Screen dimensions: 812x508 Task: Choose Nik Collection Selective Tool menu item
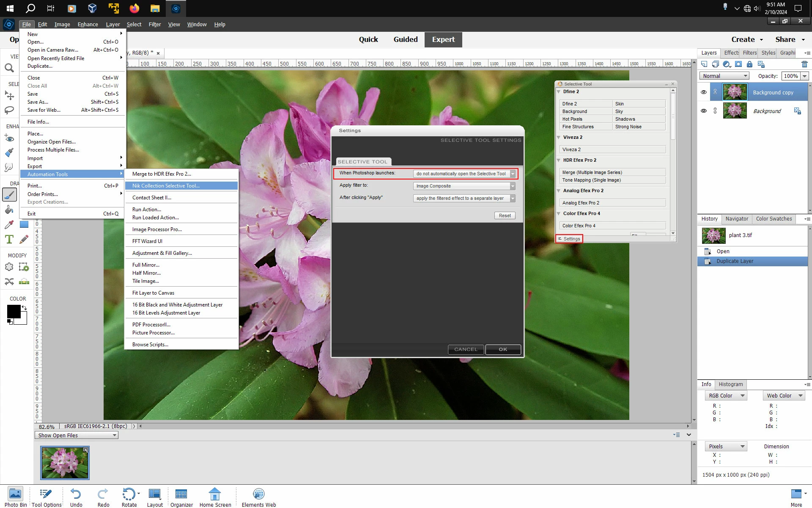(x=166, y=186)
